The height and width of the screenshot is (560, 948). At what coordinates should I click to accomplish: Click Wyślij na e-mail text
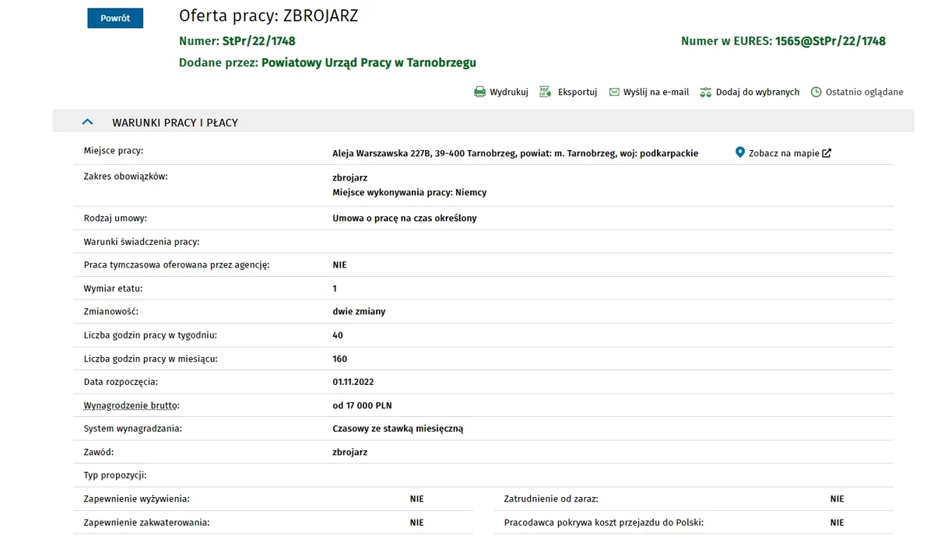656,92
